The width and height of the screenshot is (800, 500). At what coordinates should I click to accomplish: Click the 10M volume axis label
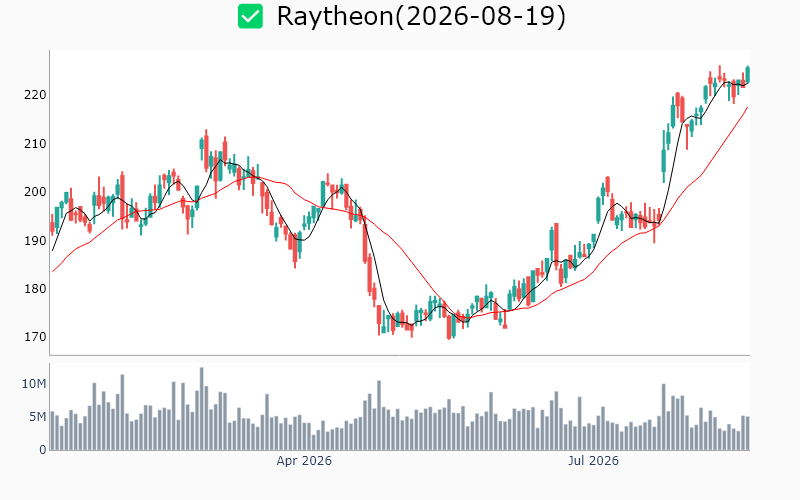[34, 384]
